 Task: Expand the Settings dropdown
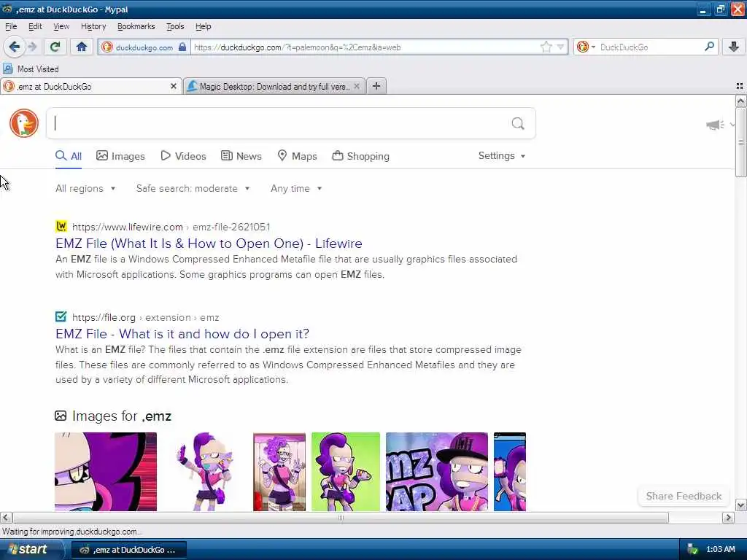pos(502,156)
